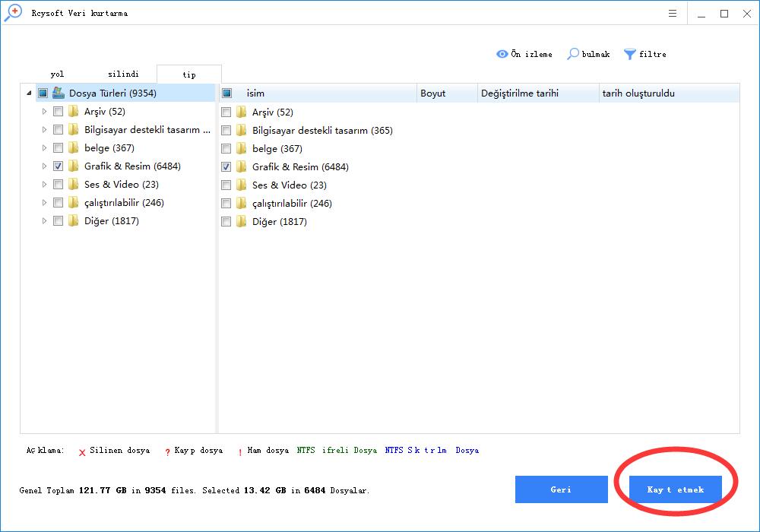Click Arşiv folder icon in right list

(242, 112)
